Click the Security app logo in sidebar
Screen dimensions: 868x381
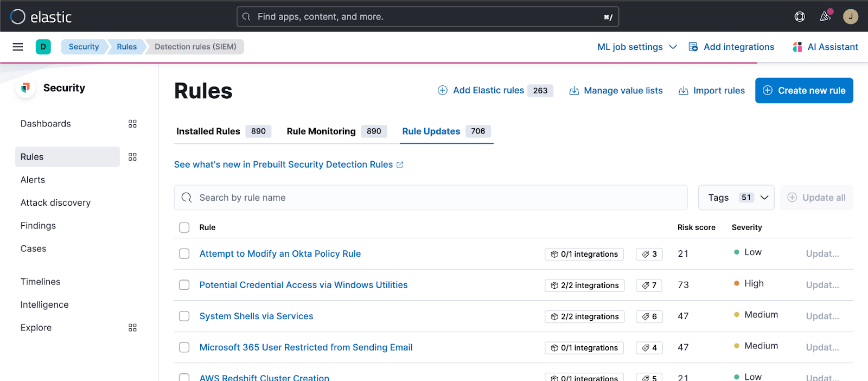pos(25,88)
